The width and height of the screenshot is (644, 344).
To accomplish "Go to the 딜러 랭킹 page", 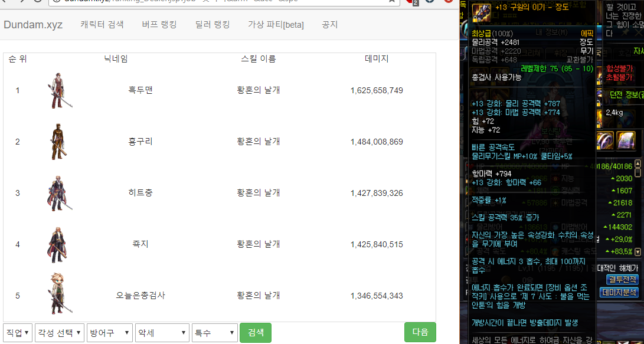I will click(x=213, y=25).
